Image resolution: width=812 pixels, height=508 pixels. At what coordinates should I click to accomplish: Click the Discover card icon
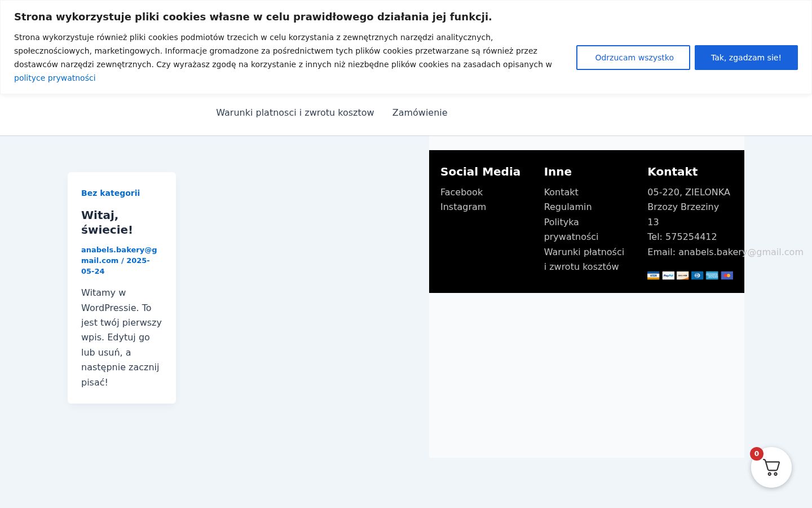tap(683, 275)
